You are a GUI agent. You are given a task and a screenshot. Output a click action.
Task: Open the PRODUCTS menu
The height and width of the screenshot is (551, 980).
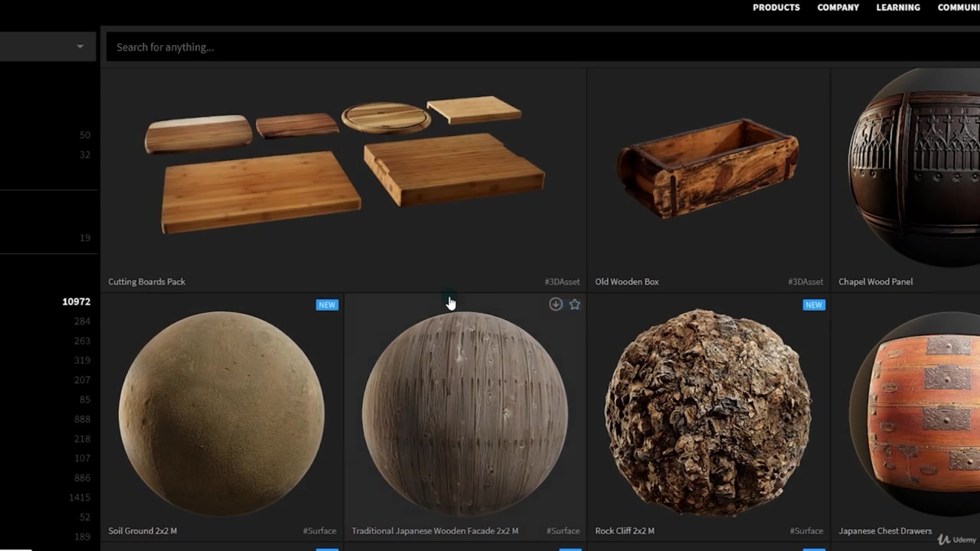pos(776,8)
